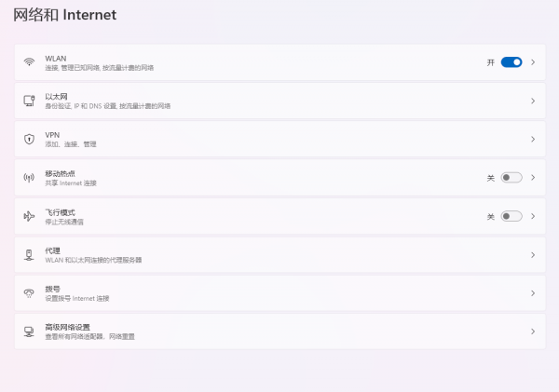
Task: Expand the WLAN row chevron
Action: coord(533,62)
